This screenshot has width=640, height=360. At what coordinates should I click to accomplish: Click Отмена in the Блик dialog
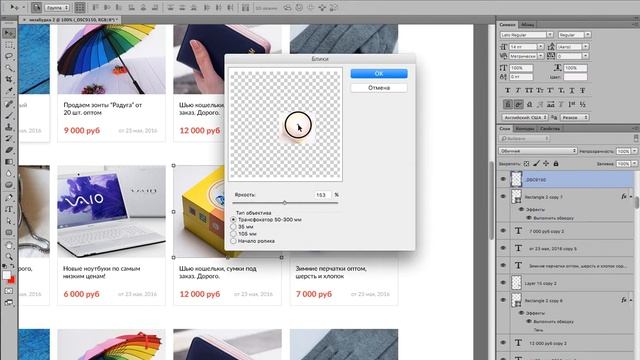tap(379, 88)
